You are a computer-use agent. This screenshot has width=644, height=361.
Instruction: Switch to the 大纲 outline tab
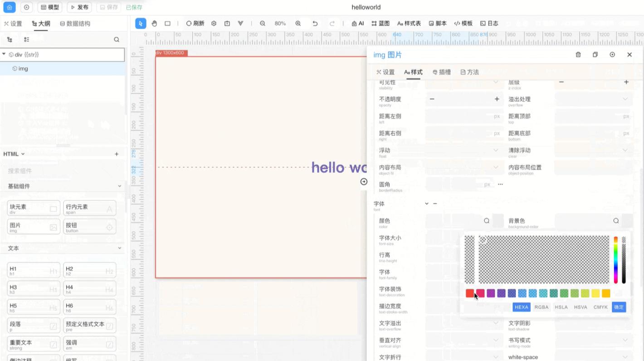point(41,24)
